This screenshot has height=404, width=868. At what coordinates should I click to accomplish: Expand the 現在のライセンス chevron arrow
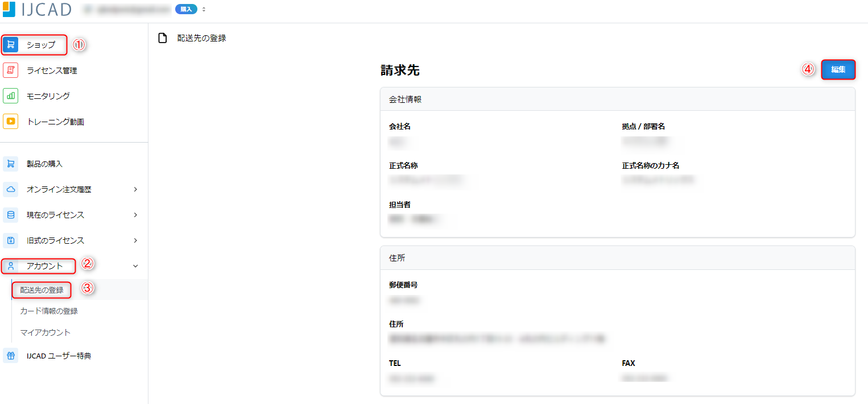coord(135,215)
